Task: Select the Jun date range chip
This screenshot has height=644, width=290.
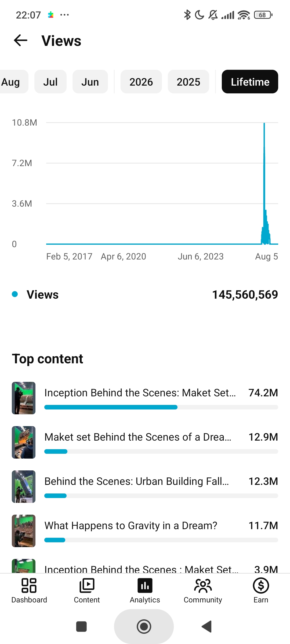Action: (90, 82)
